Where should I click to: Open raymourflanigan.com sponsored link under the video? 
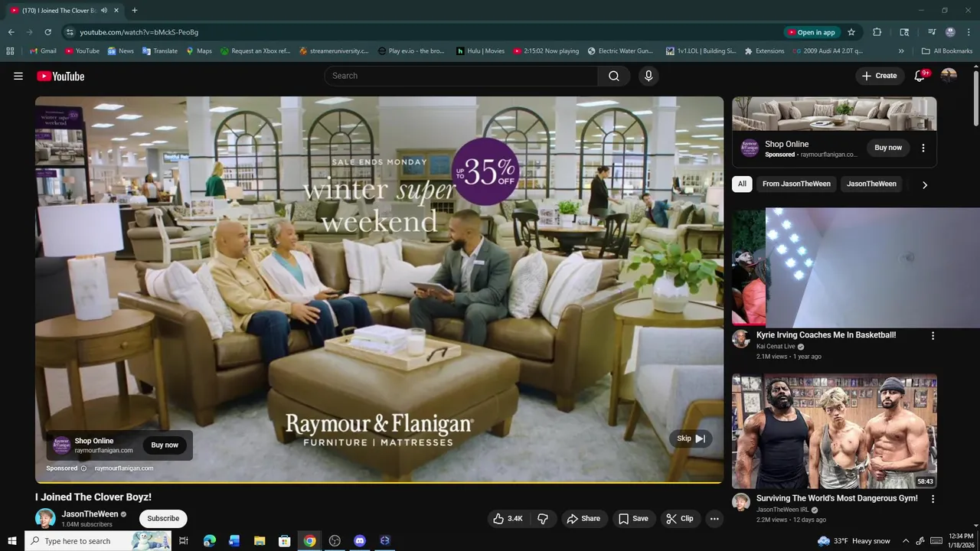pos(124,468)
